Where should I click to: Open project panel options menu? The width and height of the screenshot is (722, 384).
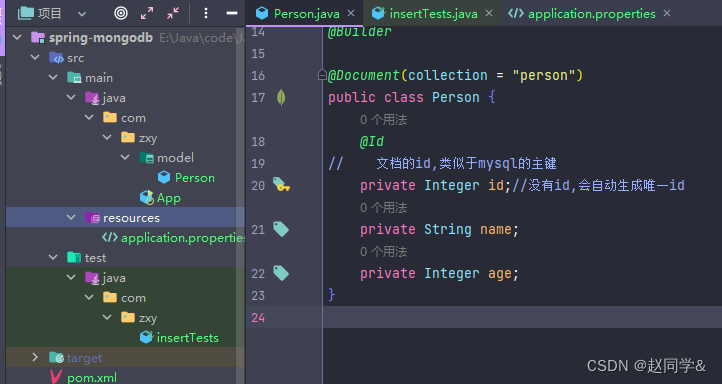tap(206, 13)
